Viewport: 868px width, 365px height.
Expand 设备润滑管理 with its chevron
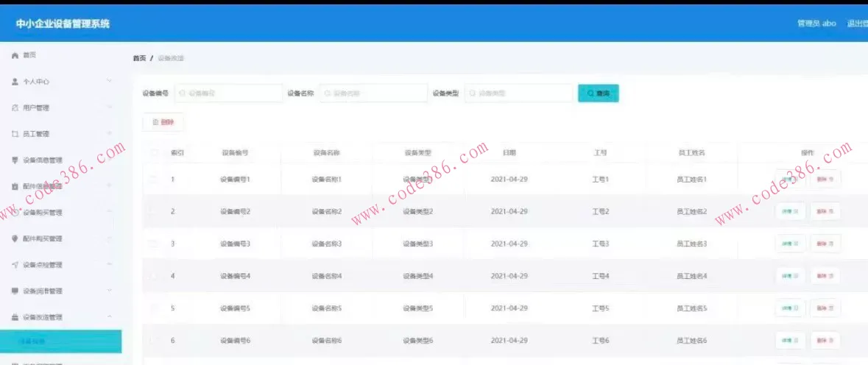[x=109, y=291]
